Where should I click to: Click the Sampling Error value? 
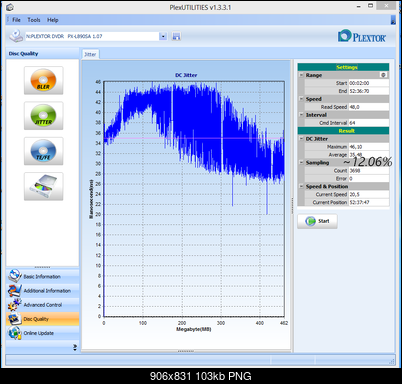point(368,178)
